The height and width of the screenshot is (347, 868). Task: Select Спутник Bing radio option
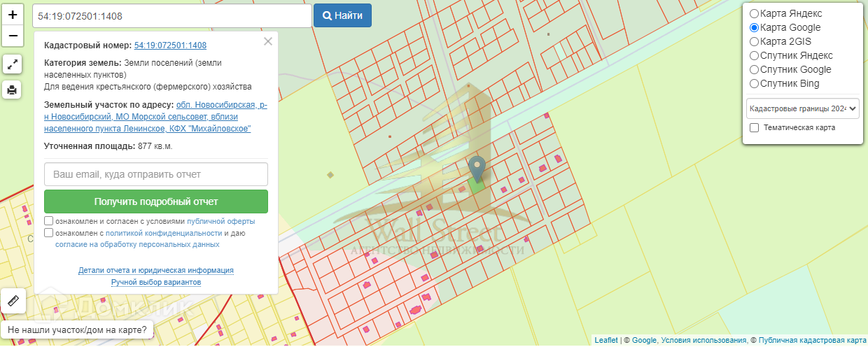click(754, 83)
